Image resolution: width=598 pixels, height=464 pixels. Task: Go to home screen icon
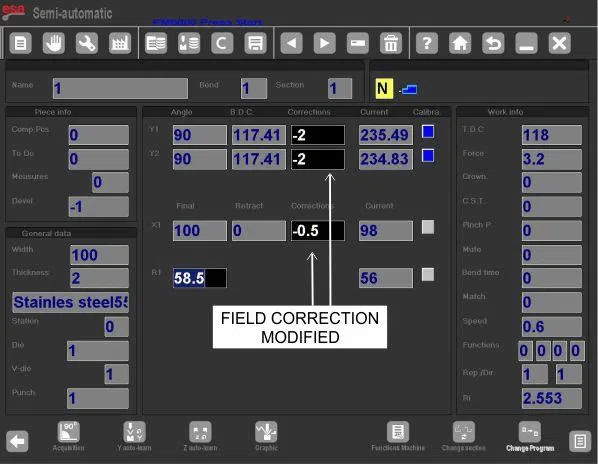point(460,43)
